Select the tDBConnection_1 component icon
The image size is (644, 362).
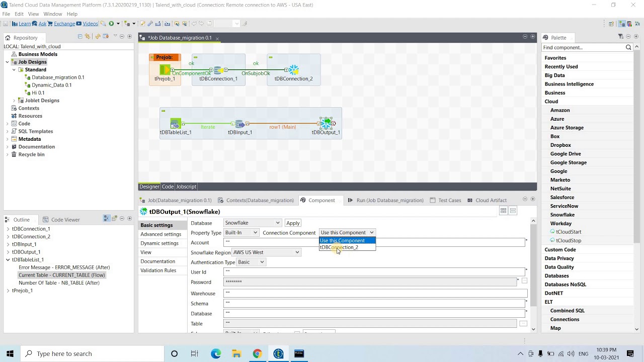(x=218, y=70)
